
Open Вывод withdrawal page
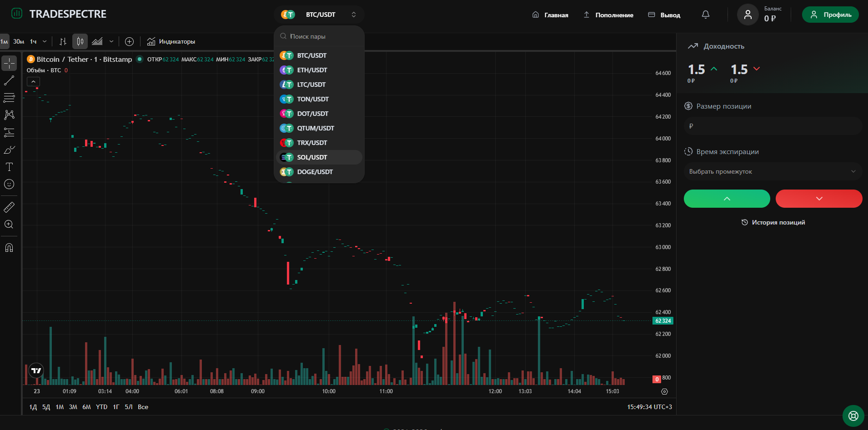664,15
